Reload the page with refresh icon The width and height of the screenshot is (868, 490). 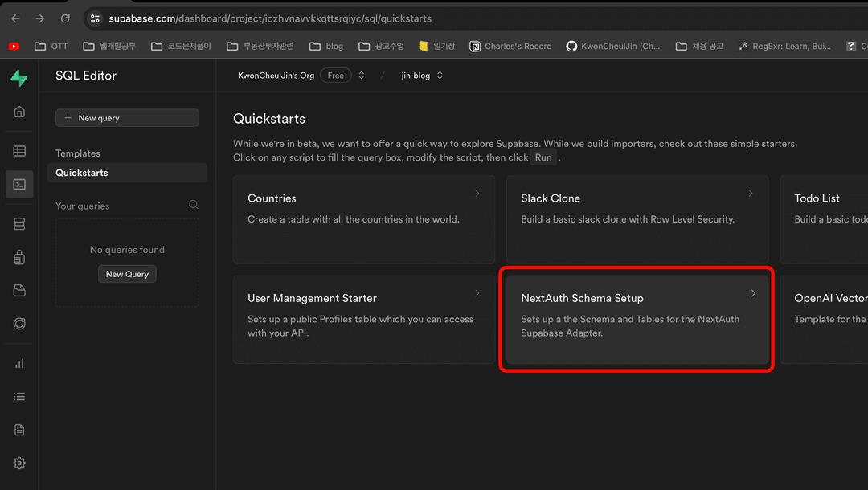tap(65, 18)
